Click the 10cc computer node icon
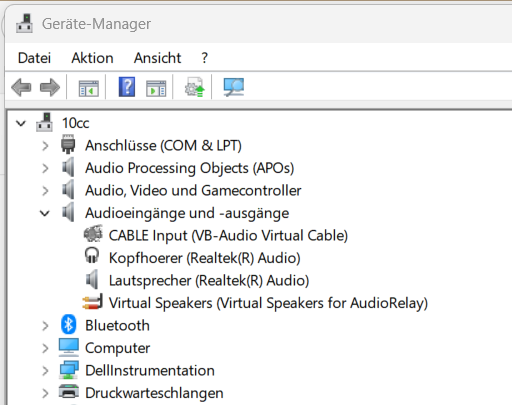The width and height of the screenshot is (512, 405). coord(44,122)
